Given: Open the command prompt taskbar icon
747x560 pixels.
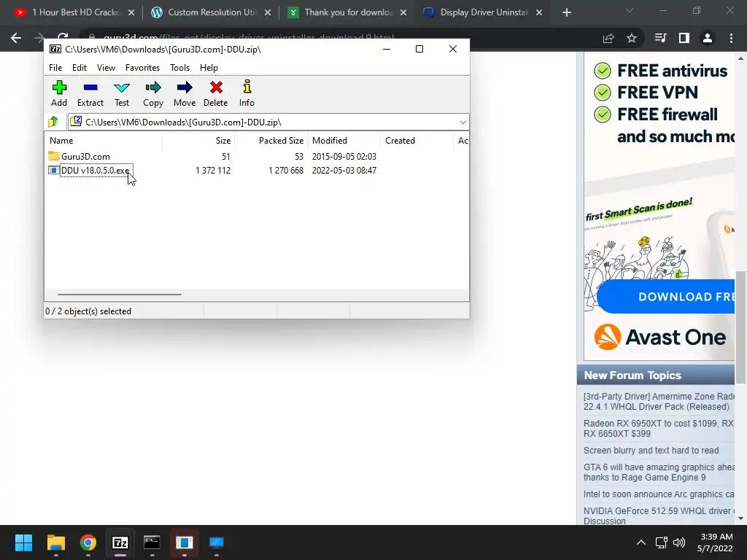Looking at the screenshot, I should (152, 542).
